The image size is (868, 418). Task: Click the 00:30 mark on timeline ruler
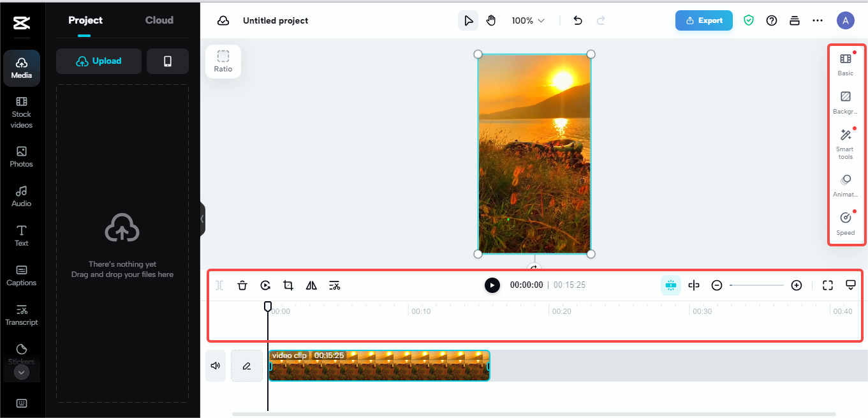(702, 311)
